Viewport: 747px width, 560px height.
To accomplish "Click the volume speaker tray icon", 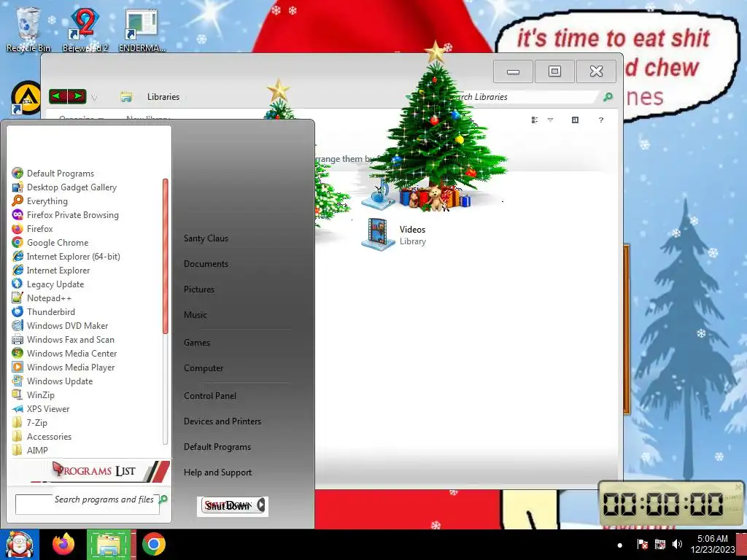I will pos(677,544).
